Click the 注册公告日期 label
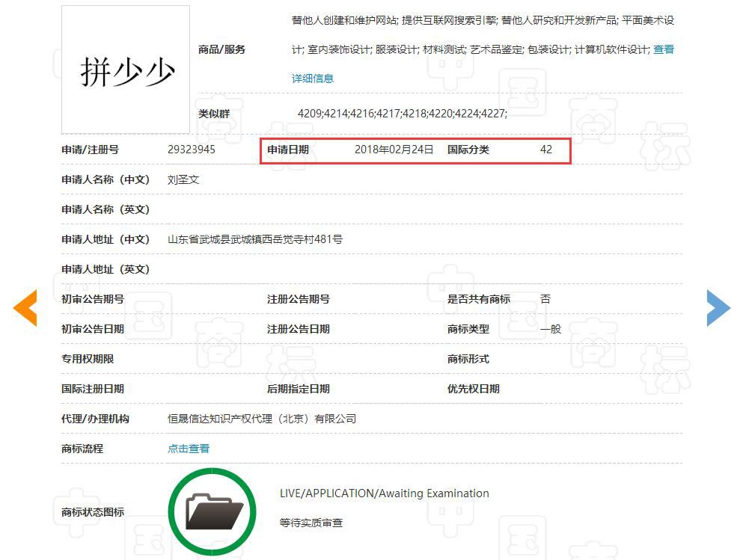 coord(299,329)
